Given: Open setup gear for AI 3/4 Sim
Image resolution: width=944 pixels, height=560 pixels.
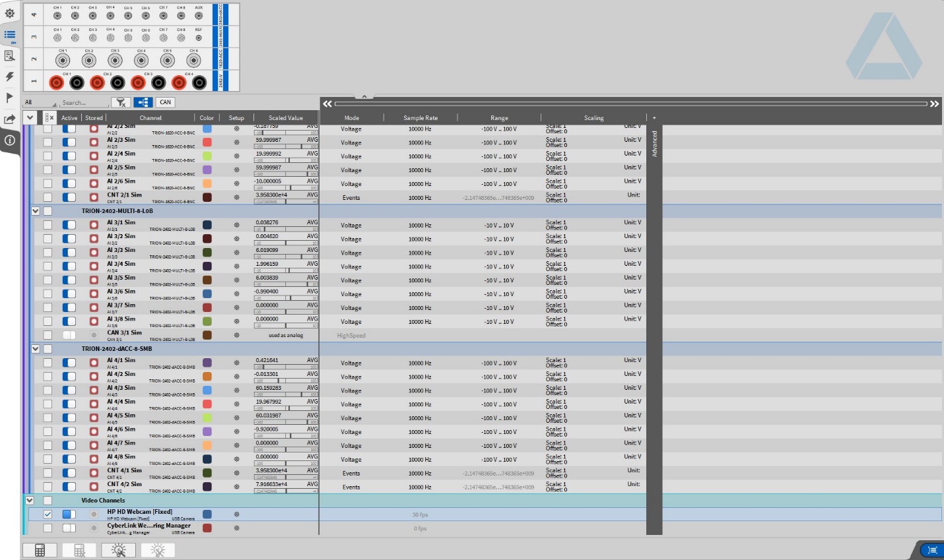Looking at the screenshot, I should coord(236,266).
